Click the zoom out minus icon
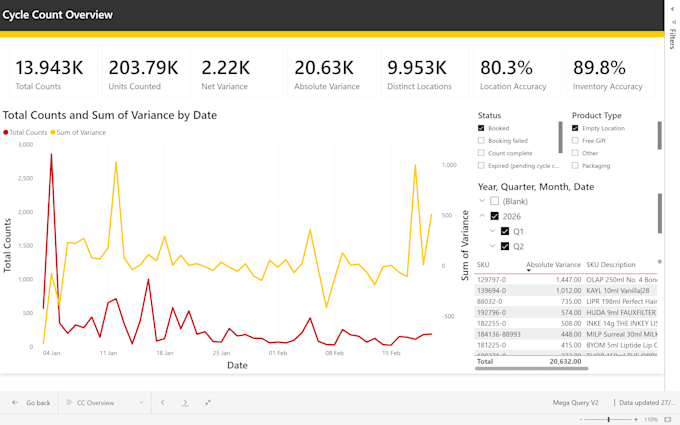 click(581, 419)
